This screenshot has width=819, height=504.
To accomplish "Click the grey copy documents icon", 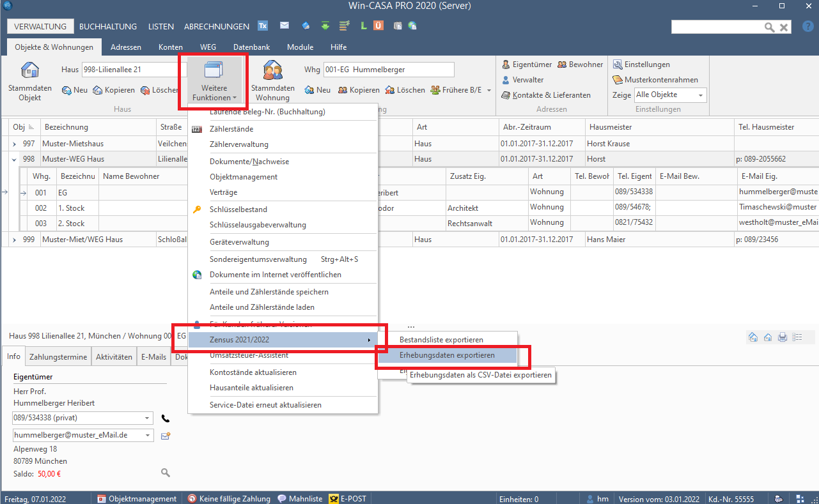I will (398, 26).
